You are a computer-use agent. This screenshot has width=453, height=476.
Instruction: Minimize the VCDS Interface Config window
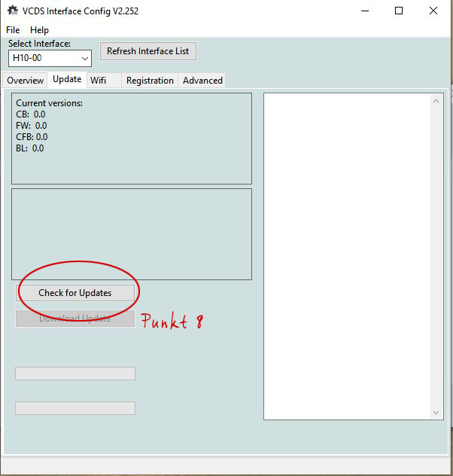365,11
